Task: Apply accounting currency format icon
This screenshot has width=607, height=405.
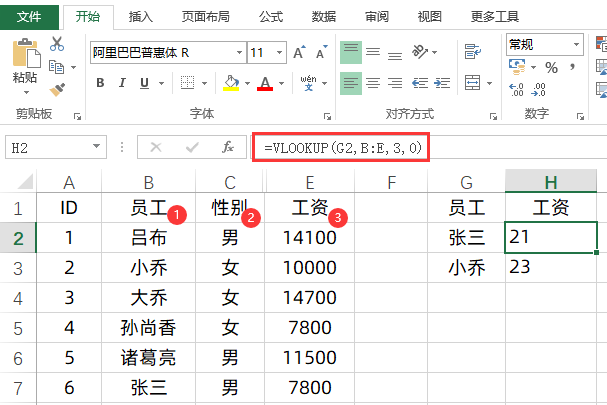Action: coord(517,67)
